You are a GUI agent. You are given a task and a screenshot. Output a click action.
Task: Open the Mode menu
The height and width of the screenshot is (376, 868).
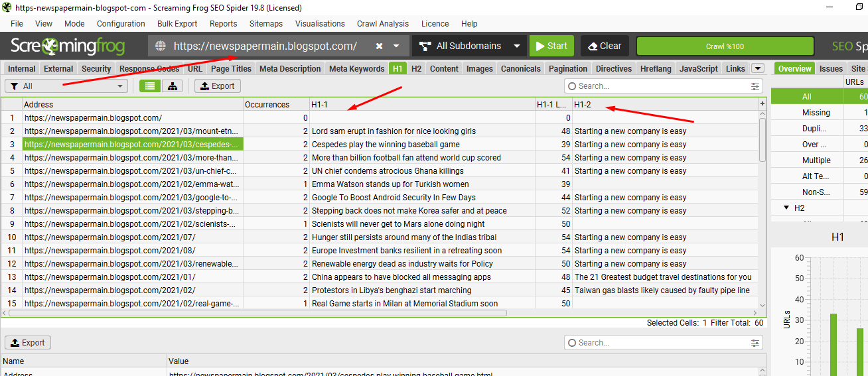tap(74, 24)
